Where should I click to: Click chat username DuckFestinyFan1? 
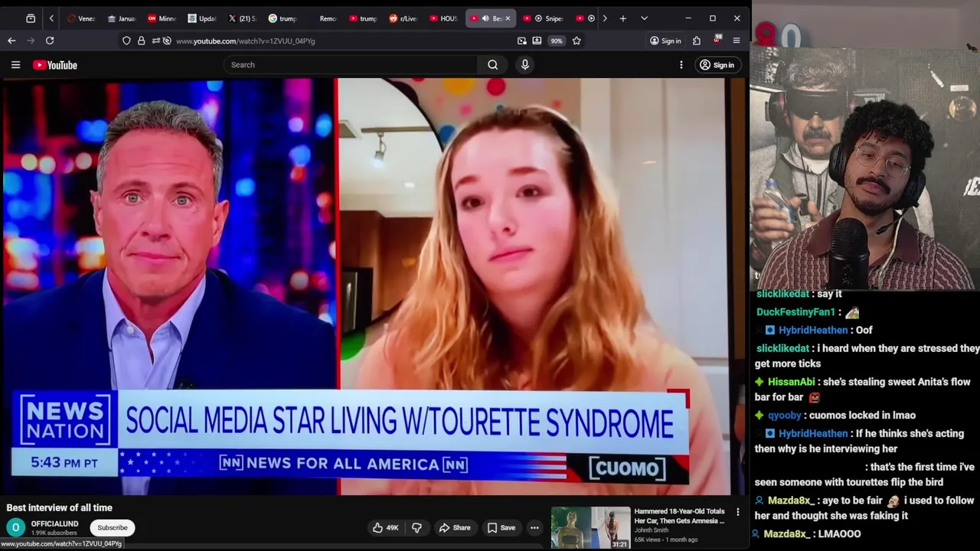tap(795, 312)
